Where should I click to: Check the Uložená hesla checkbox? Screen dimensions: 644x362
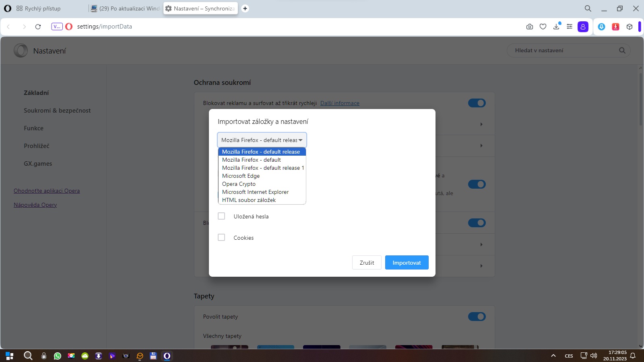coord(221,216)
